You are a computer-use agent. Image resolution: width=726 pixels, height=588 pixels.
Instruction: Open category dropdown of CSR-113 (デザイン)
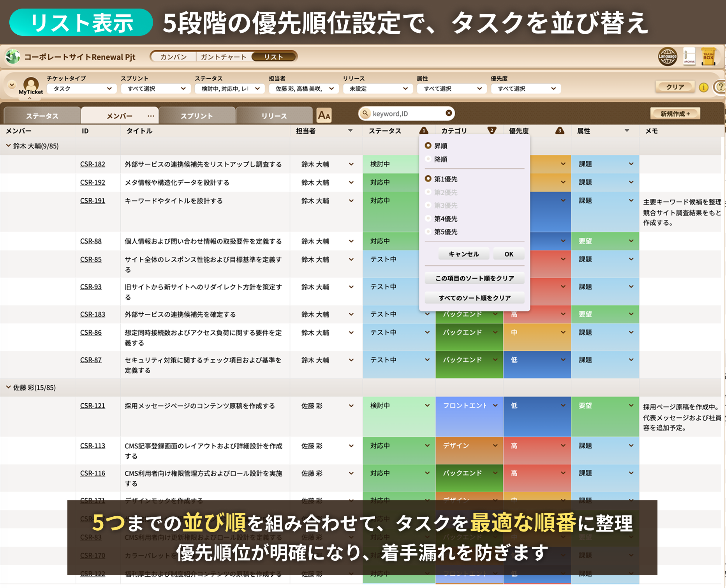click(495, 445)
